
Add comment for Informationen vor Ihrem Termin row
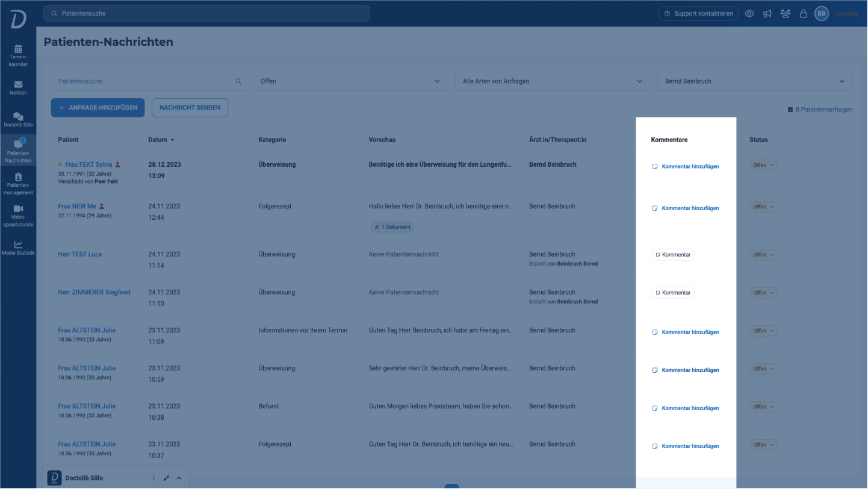click(686, 332)
